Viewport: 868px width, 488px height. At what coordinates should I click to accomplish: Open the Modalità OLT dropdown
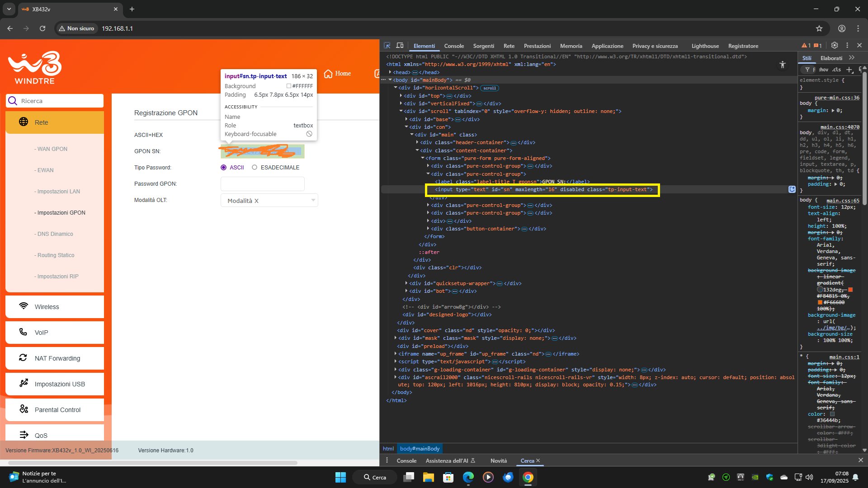[269, 201]
